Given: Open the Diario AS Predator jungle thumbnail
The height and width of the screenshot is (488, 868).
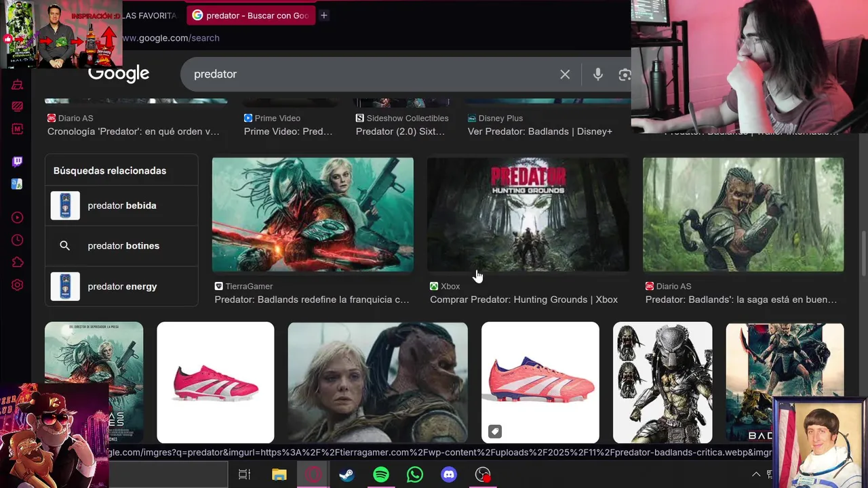Looking at the screenshot, I should coord(743,215).
